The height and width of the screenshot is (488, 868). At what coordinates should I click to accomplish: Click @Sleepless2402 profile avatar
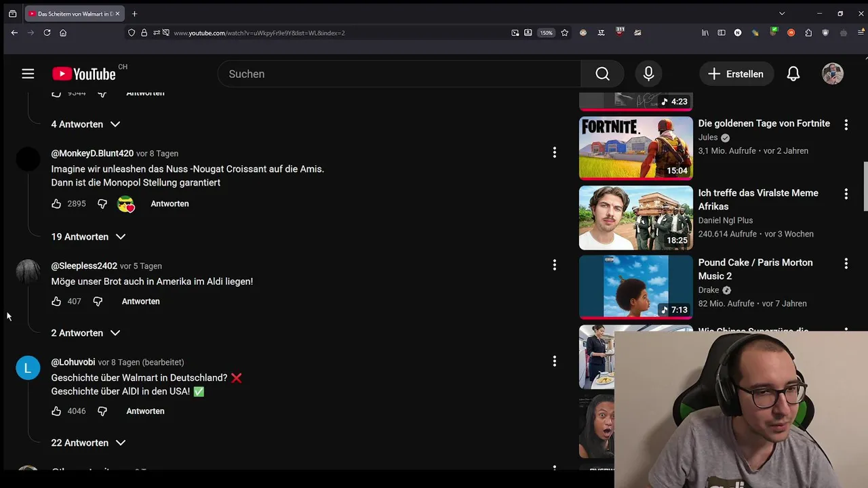click(28, 271)
